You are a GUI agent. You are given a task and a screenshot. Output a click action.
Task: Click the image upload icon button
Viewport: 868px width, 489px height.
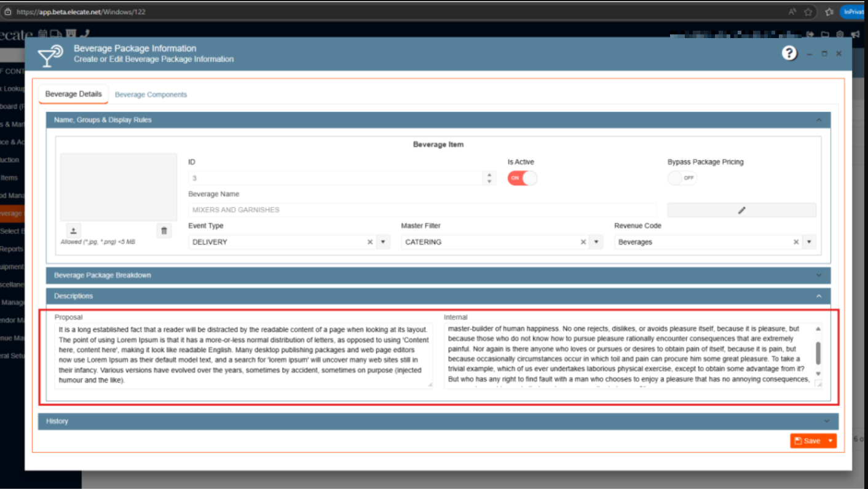[73, 231]
